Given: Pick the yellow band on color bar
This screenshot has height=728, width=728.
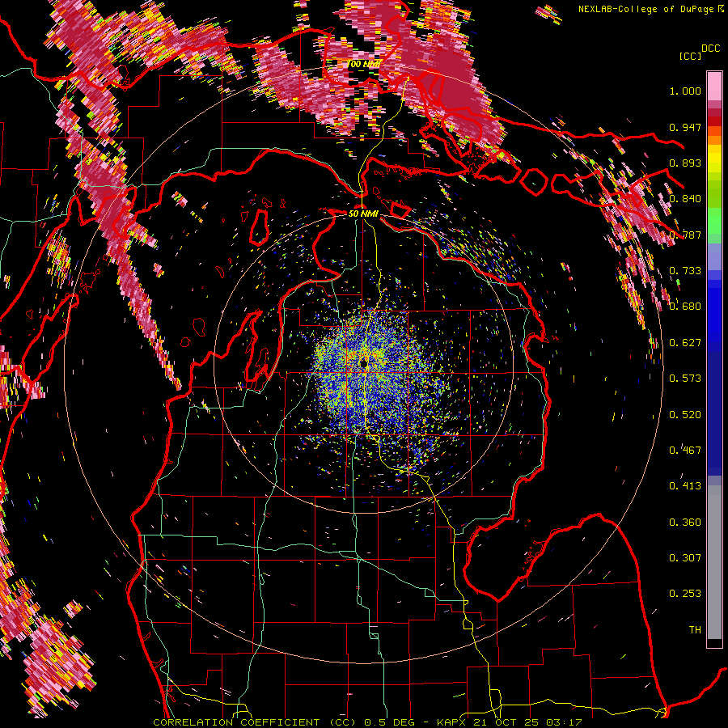Looking at the screenshot, I should (714, 158).
